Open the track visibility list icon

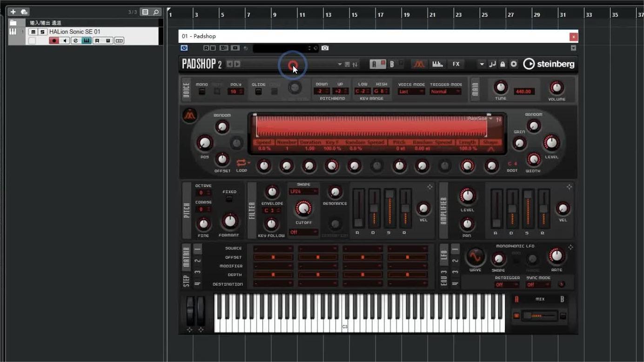(x=145, y=12)
